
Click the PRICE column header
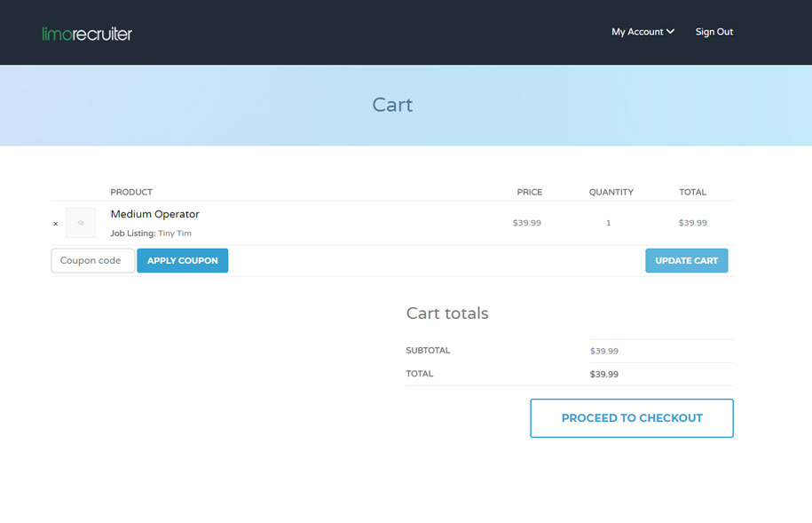[529, 192]
